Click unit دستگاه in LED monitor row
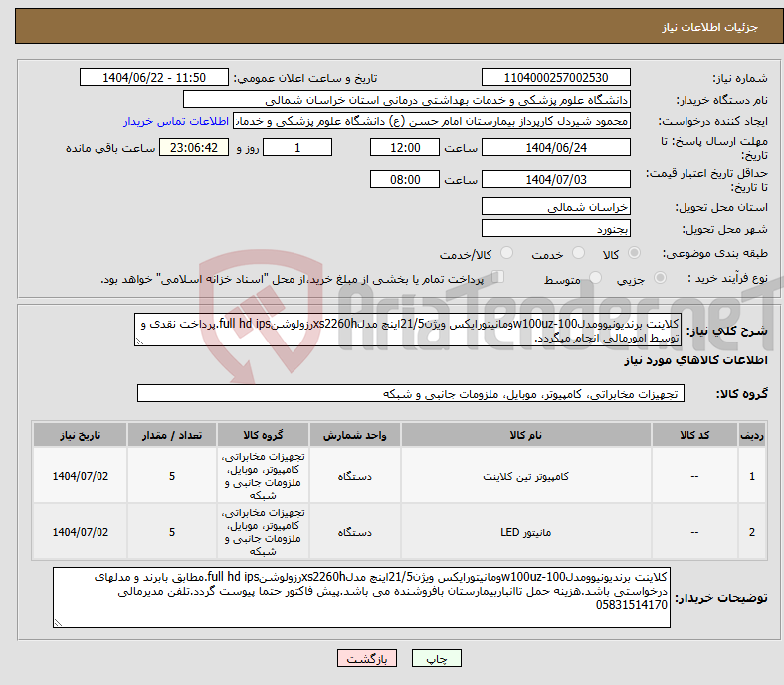The width and height of the screenshot is (784, 685). click(354, 532)
